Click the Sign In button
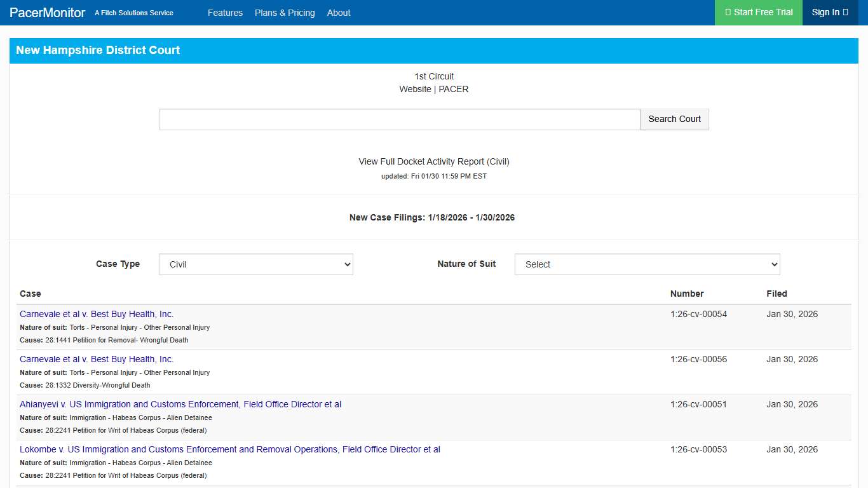Viewport: 868px width, 488px height. [829, 12]
